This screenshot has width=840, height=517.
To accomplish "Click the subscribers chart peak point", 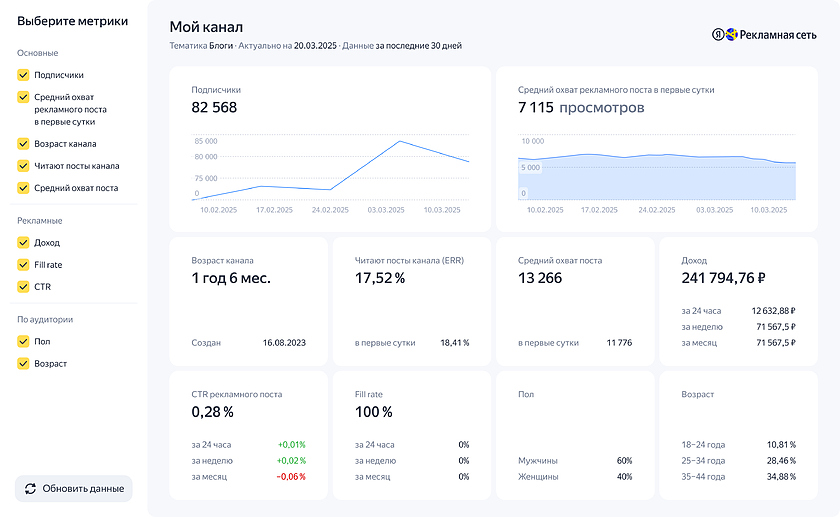I will (x=399, y=141).
